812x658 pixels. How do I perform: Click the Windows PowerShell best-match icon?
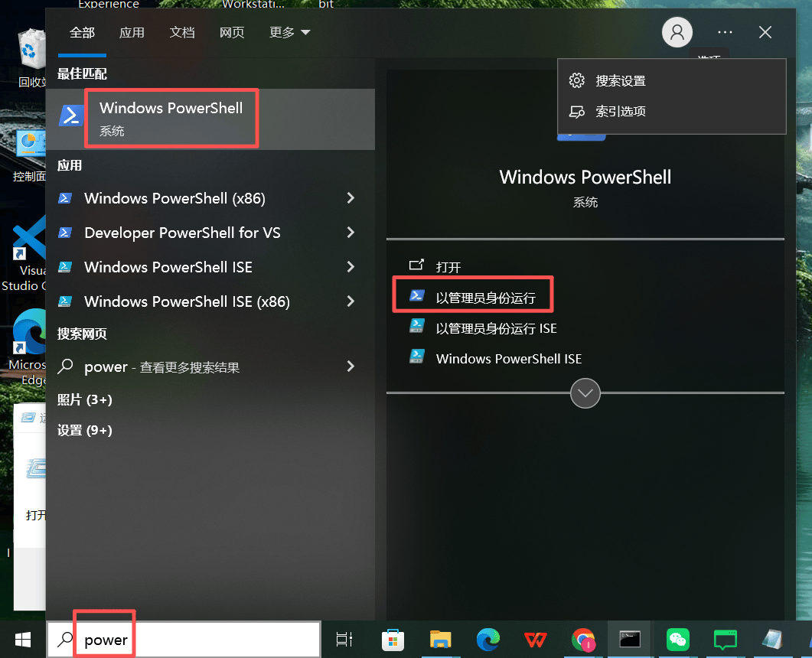(71, 116)
